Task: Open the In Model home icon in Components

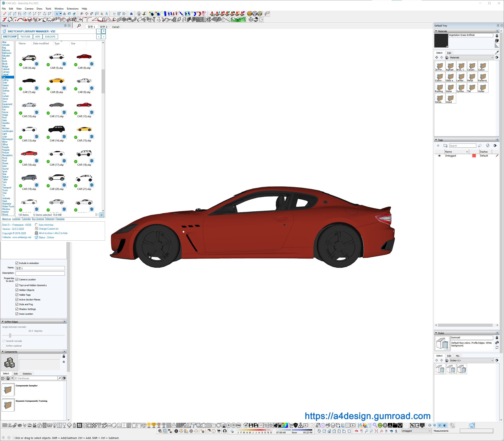Action: click(8, 378)
